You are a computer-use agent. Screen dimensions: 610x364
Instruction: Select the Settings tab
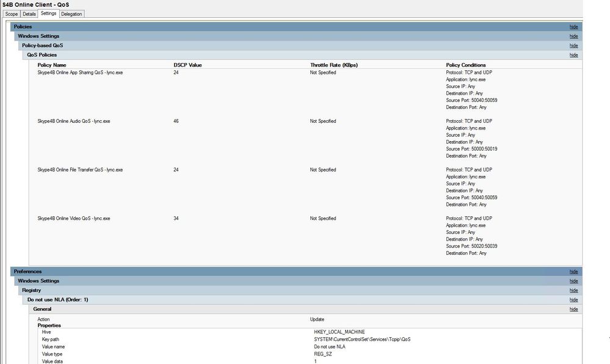49,13
